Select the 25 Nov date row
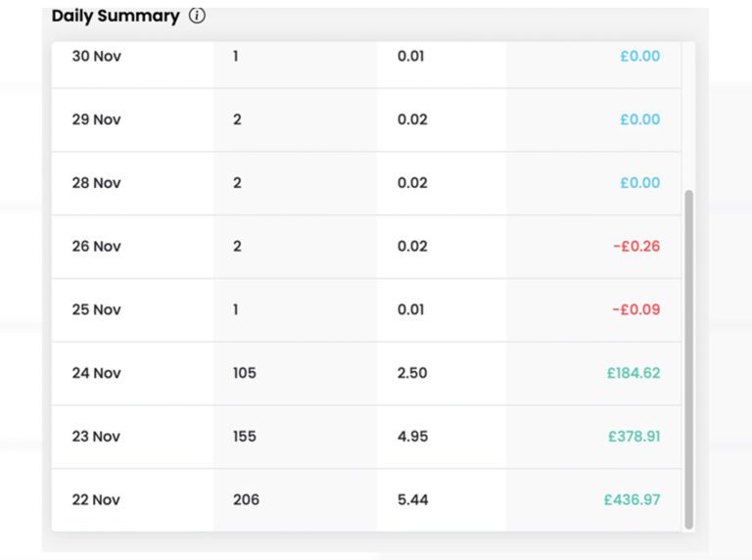Screen dimensions: 752x560 pyautogui.click(x=96, y=309)
